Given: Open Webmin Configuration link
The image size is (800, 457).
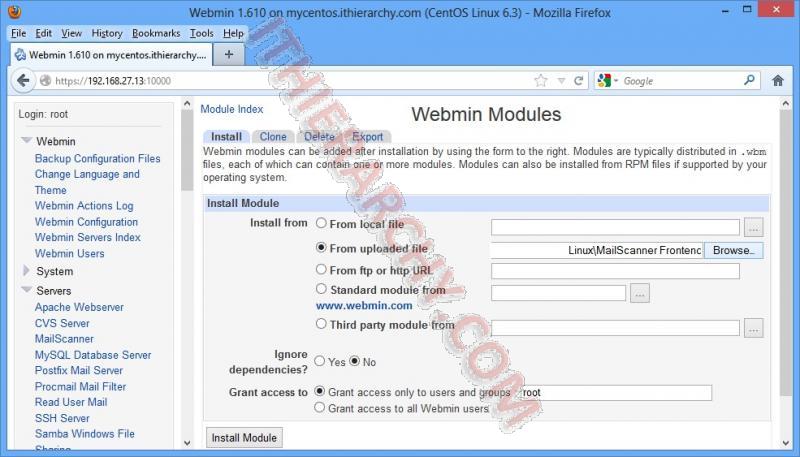Looking at the screenshot, I should click(86, 222).
